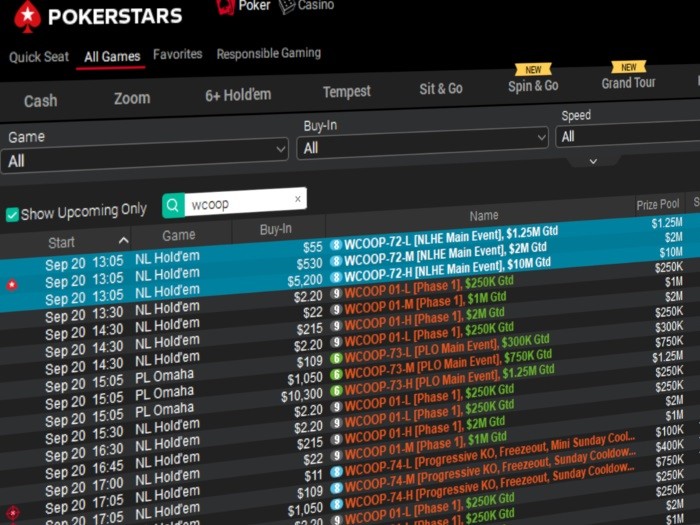Open the Speed filter dropdown

[628, 135]
